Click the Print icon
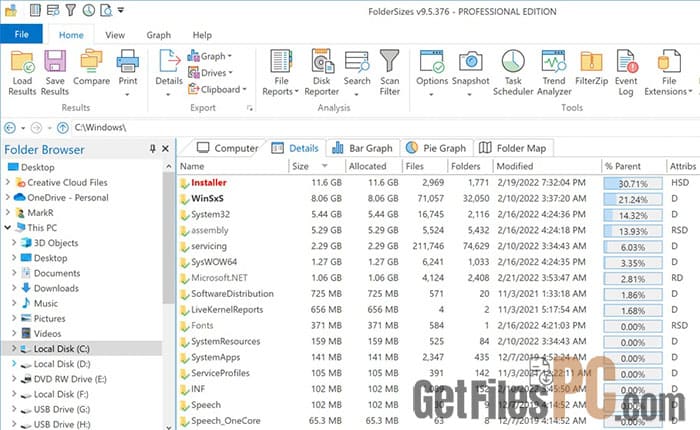The height and width of the screenshot is (430, 700). tap(128, 62)
